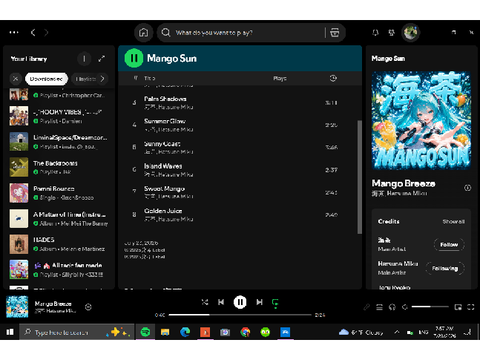Open Hatsune Miku link in Credits

point(398,264)
